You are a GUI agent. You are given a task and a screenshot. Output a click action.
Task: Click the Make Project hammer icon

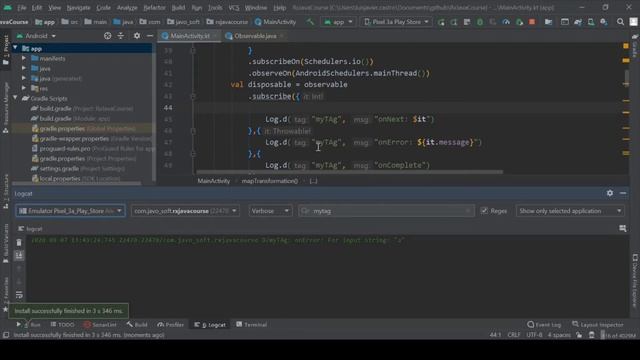click(x=311, y=22)
